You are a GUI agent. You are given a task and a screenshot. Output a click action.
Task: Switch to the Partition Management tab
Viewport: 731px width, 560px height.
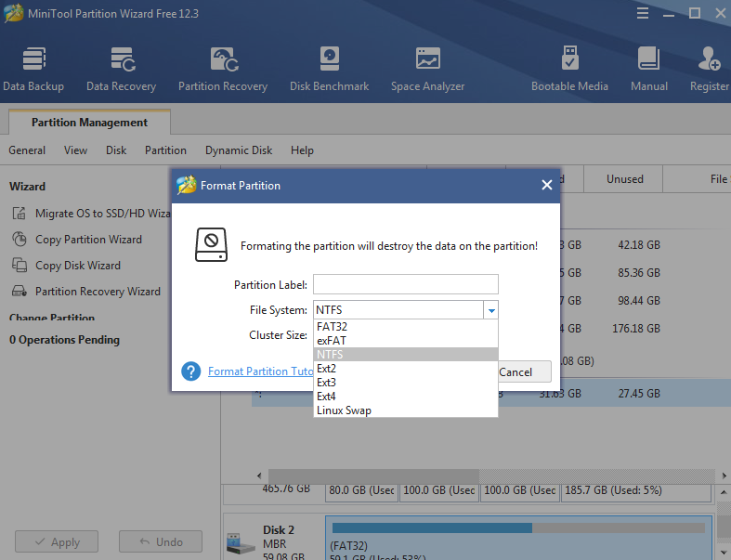pos(89,123)
